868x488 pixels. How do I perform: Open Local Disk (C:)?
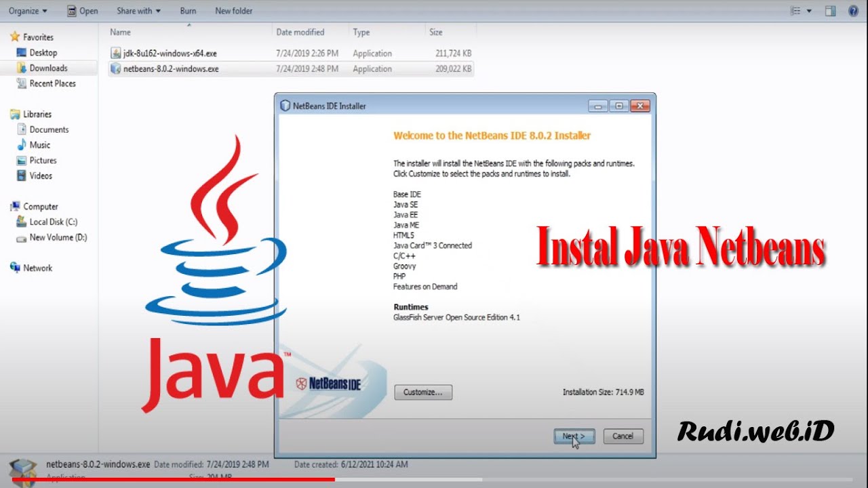[x=54, y=222]
